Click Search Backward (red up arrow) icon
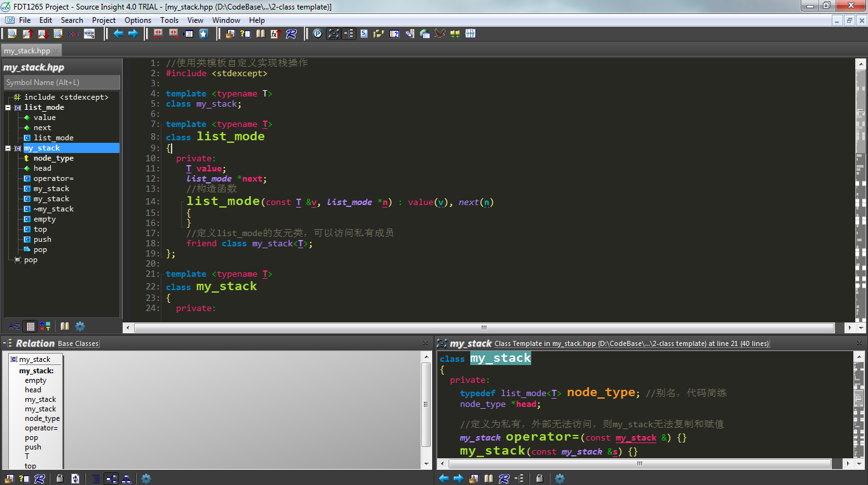 (27, 34)
